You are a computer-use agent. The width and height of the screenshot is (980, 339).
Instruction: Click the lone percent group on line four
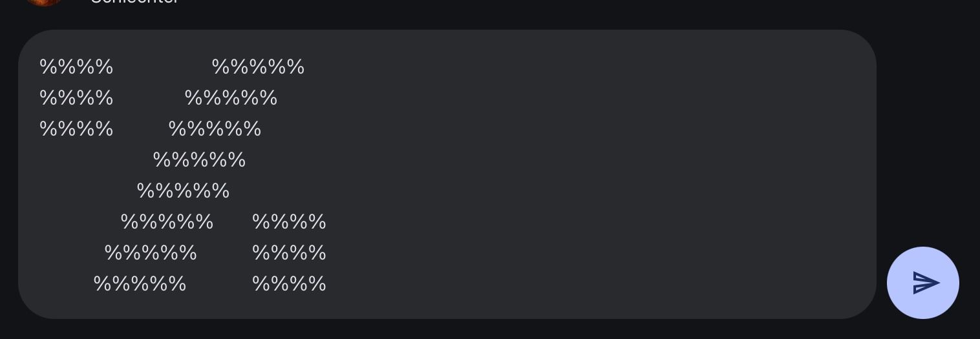pyautogui.click(x=199, y=160)
